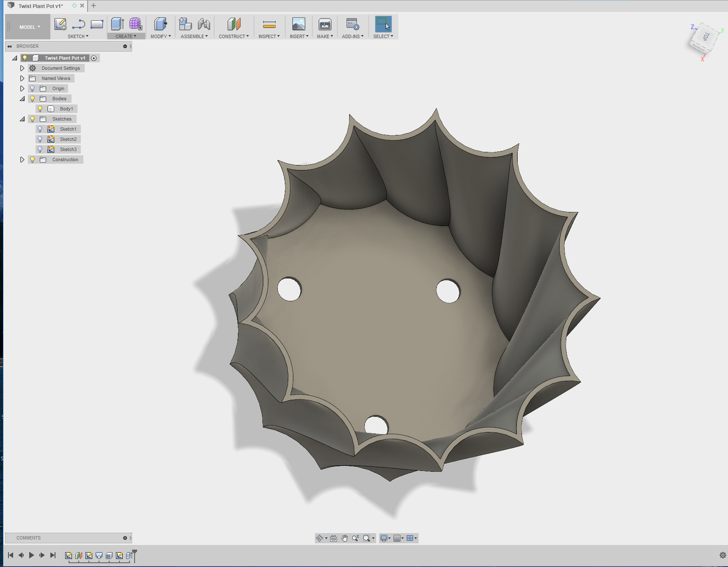Click the Insert image icon
The height and width of the screenshot is (567, 728).
(x=299, y=24)
